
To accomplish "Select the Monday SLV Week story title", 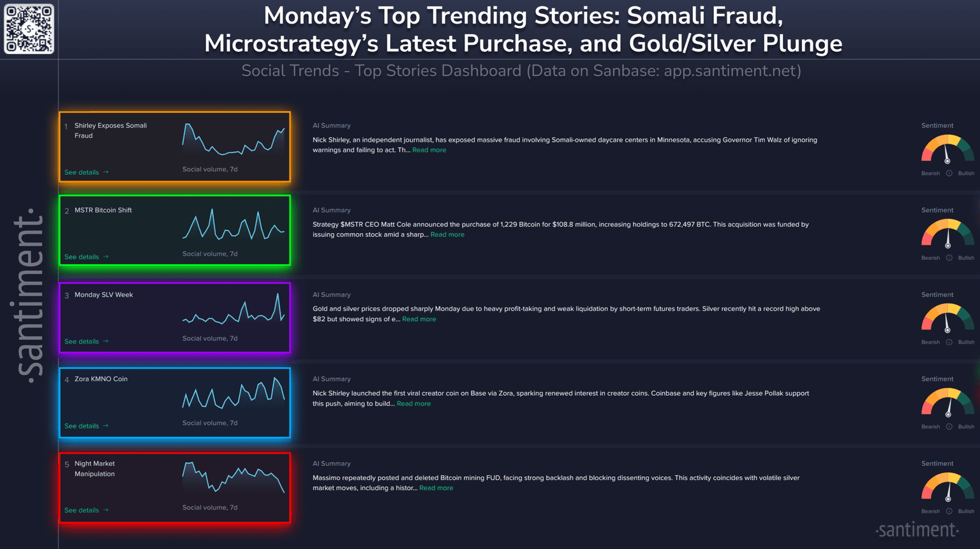I will pos(103,295).
